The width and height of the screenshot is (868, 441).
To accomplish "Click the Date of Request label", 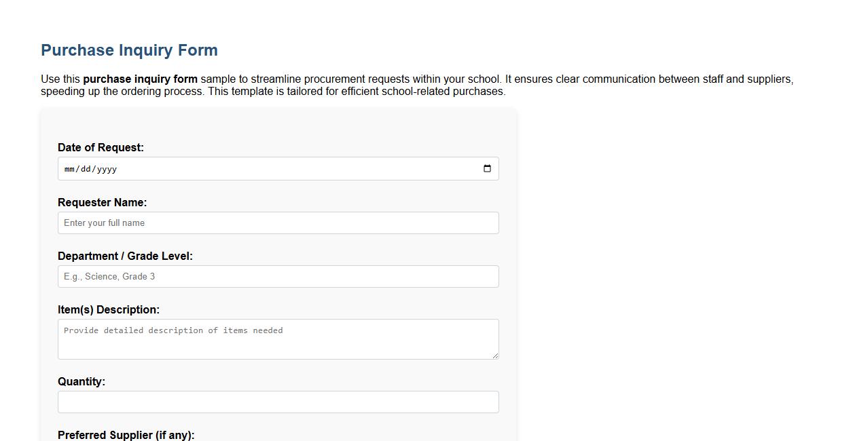I will (101, 147).
